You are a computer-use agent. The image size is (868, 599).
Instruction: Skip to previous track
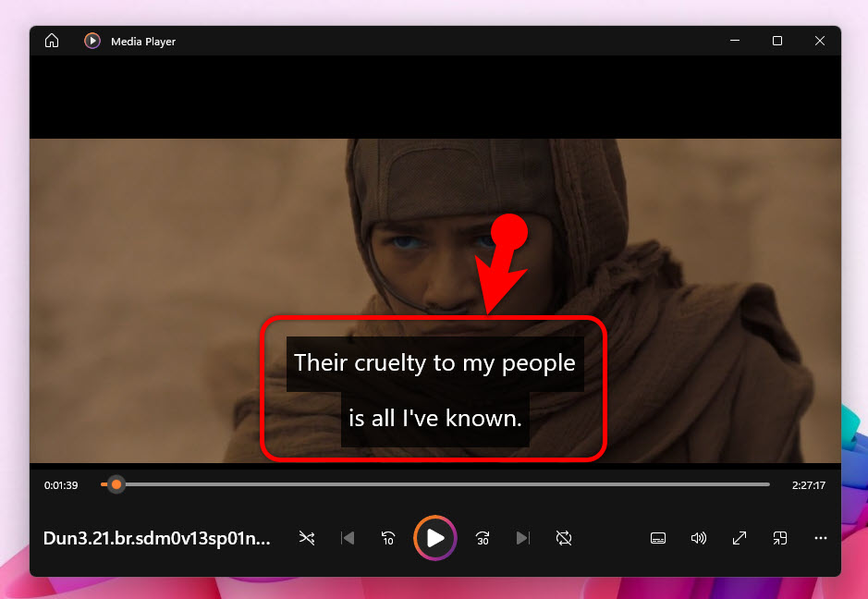click(348, 538)
